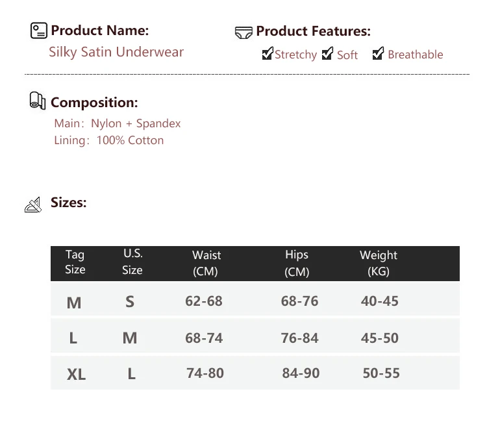Image resolution: width=487 pixels, height=448 pixels.
Task: Toggle the Stretchy checkbox
Action: coord(268,54)
